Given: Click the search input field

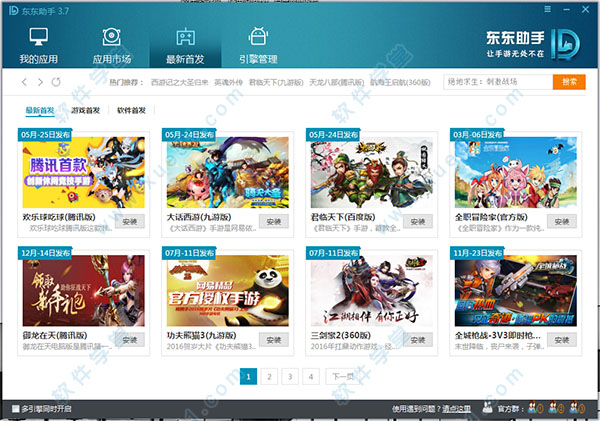Looking at the screenshot, I should coord(498,82).
